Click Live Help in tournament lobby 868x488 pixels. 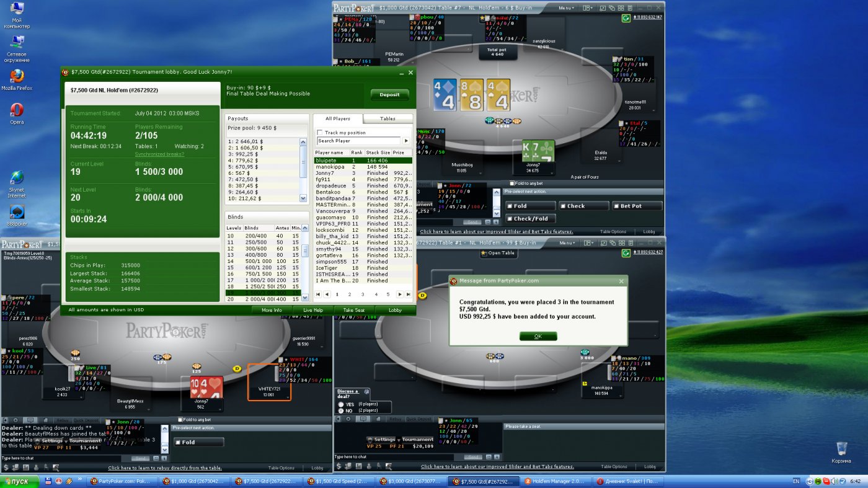(313, 310)
